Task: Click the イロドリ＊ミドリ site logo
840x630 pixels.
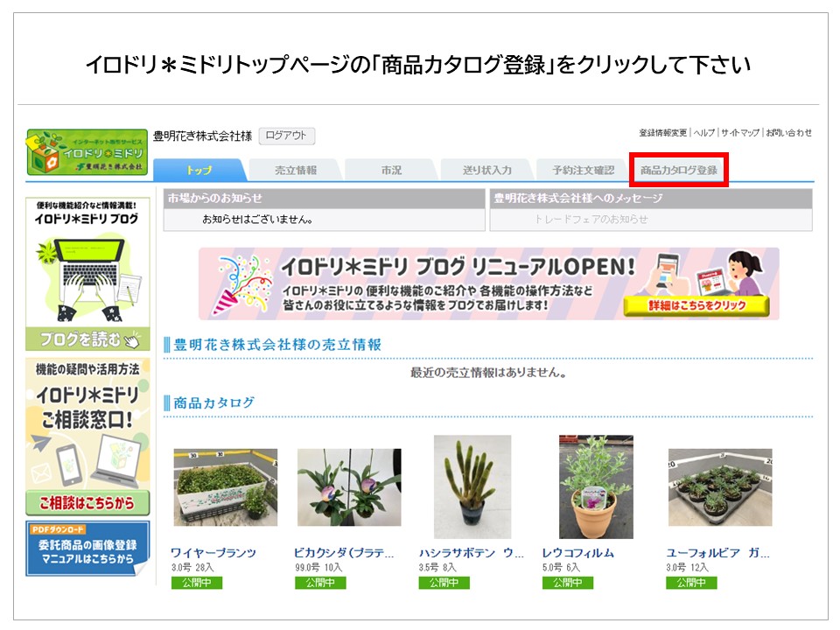Action: (x=87, y=152)
